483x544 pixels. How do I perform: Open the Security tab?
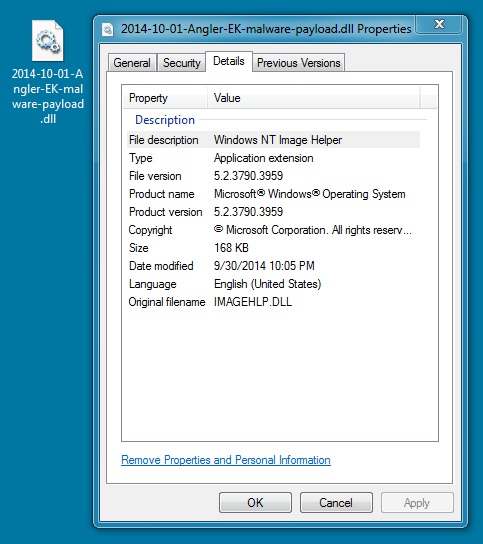[x=182, y=63]
